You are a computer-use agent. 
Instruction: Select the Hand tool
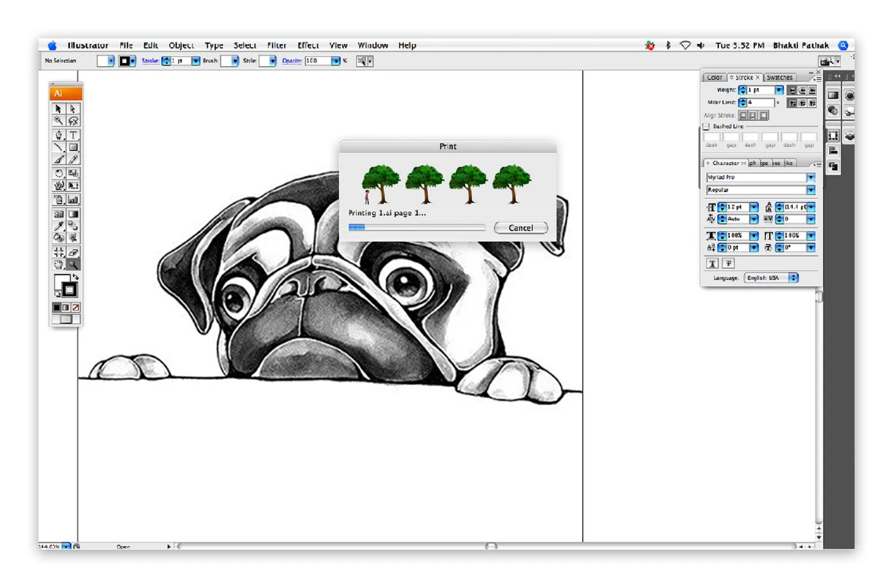pyautogui.click(x=58, y=265)
